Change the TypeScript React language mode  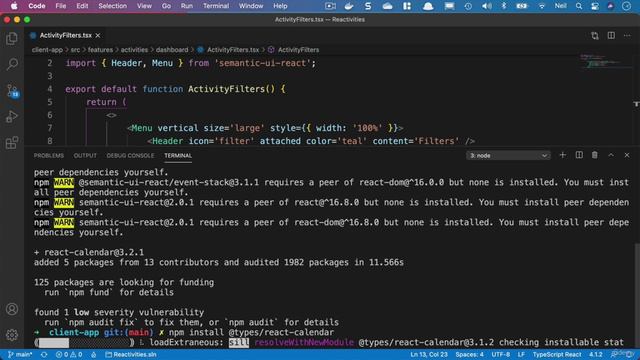[x=557, y=355]
